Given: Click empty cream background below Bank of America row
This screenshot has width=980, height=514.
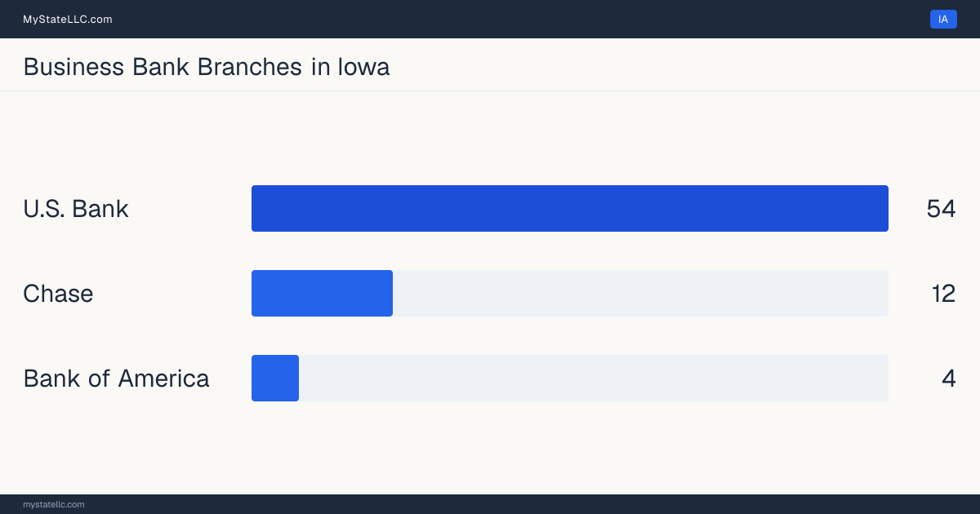Looking at the screenshot, I should tap(490, 449).
